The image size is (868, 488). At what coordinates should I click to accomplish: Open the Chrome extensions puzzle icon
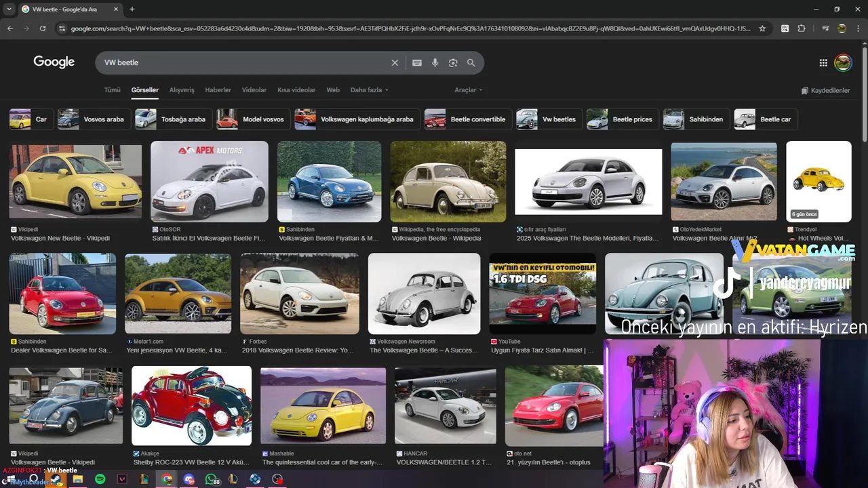coord(802,28)
